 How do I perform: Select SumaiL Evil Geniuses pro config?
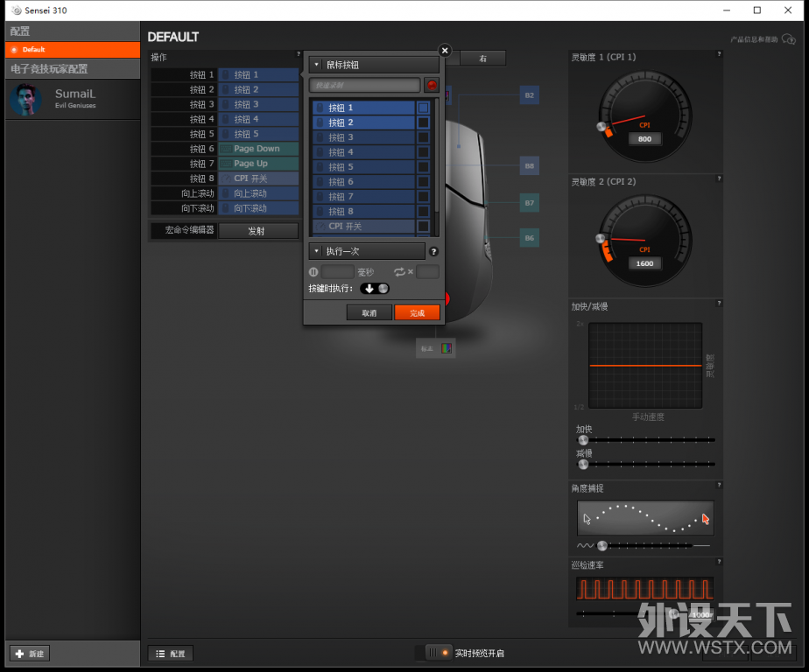pyautogui.click(x=73, y=100)
